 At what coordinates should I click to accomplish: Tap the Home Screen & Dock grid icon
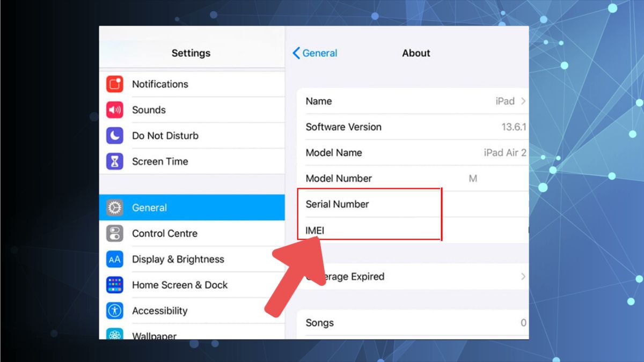point(115,285)
